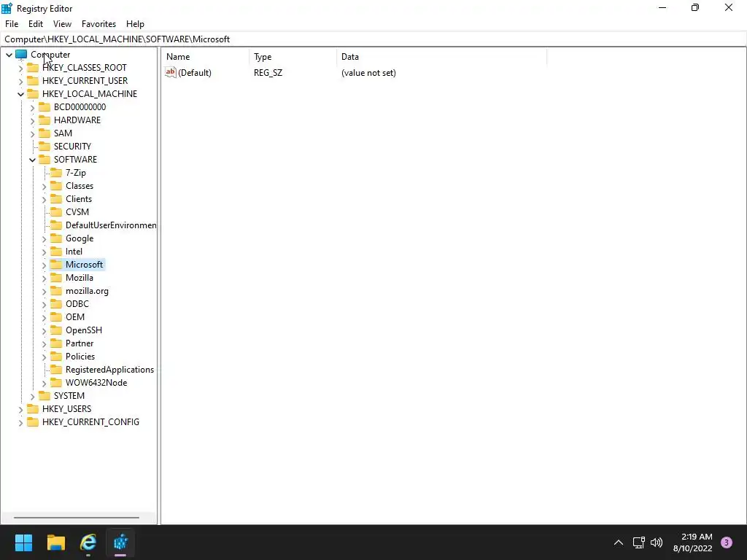Expand the SYSTEM key arrow
This screenshot has width=747, height=560.
pos(32,396)
